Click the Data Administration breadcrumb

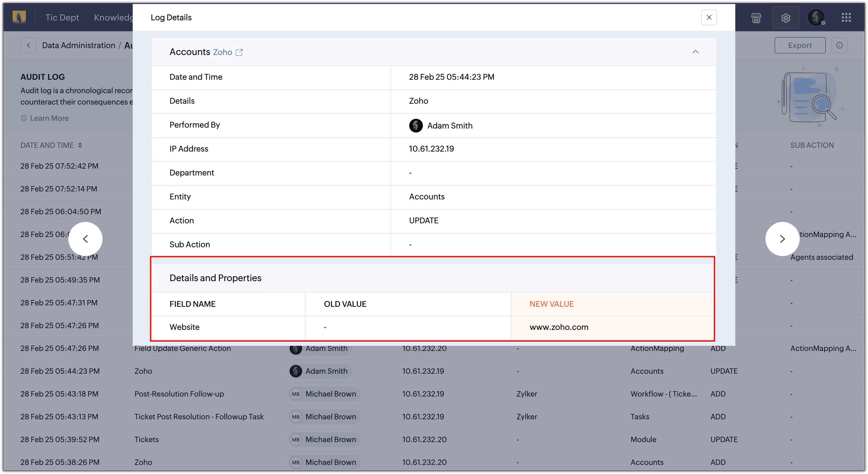click(79, 45)
